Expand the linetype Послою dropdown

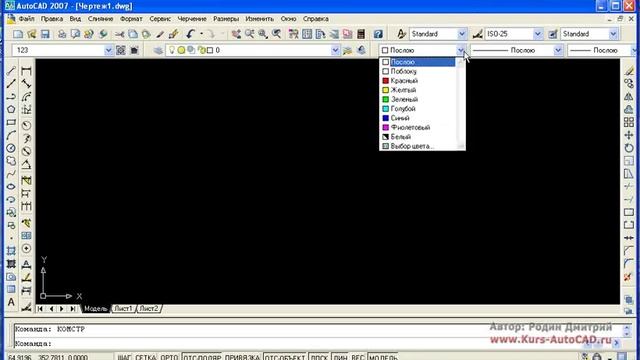click(558, 50)
